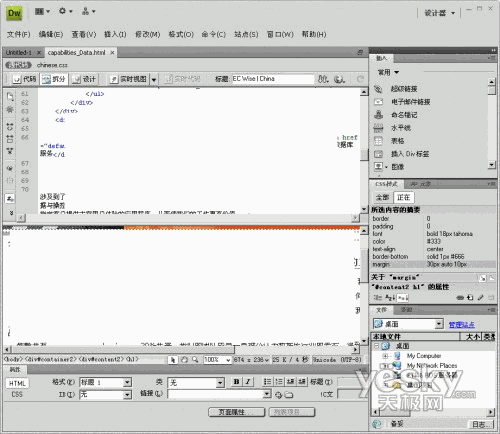Image resolution: width=500 pixels, height=434 pixels.
Task: Switch CSS panel to All (全部) mode
Action: 382,197
